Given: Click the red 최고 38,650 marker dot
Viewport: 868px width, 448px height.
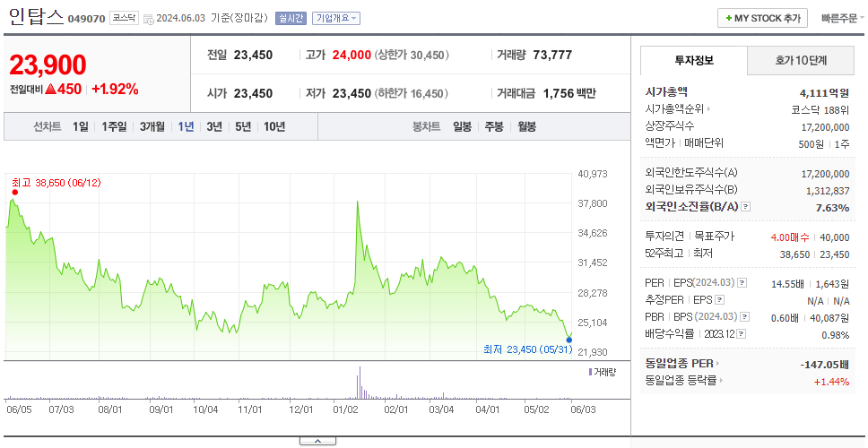Looking at the screenshot, I should [x=15, y=193].
